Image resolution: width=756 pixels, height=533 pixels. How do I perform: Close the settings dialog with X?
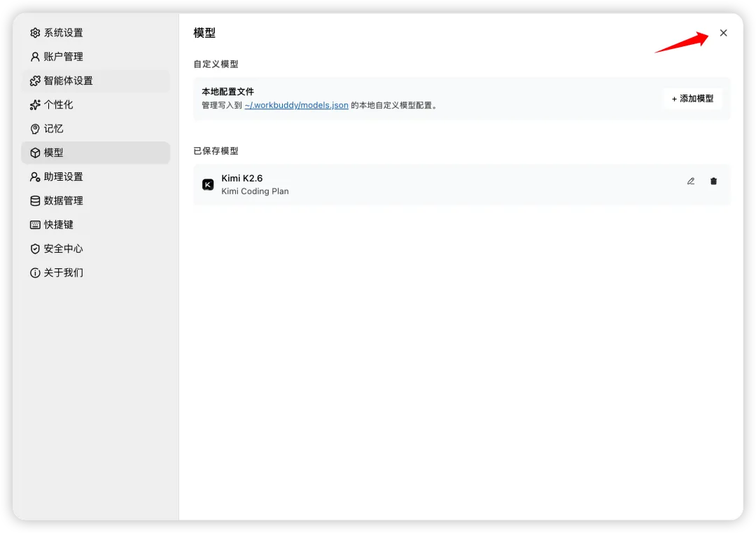point(723,33)
